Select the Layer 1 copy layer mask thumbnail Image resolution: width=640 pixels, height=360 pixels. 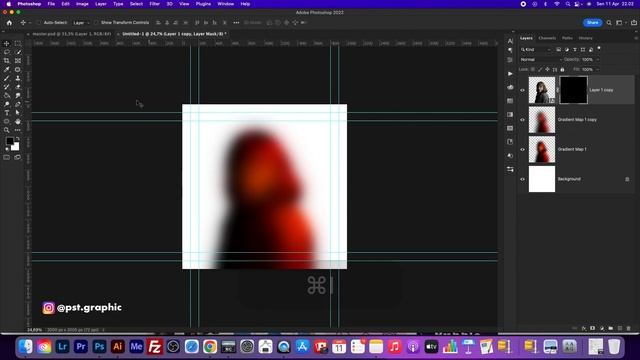click(x=573, y=90)
